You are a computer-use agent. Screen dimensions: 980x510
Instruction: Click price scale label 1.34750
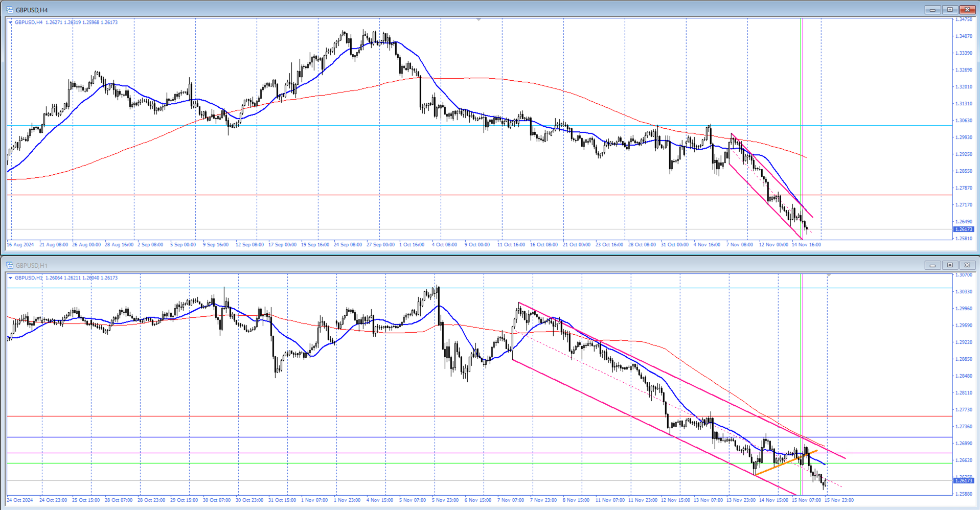tap(964, 19)
